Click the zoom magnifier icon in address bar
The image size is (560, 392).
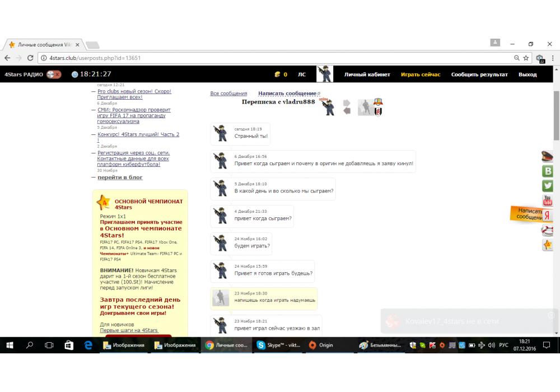(x=516, y=58)
